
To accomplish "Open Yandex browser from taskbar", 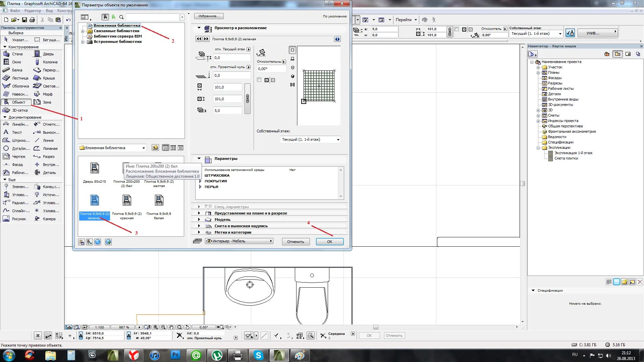I will [x=133, y=355].
